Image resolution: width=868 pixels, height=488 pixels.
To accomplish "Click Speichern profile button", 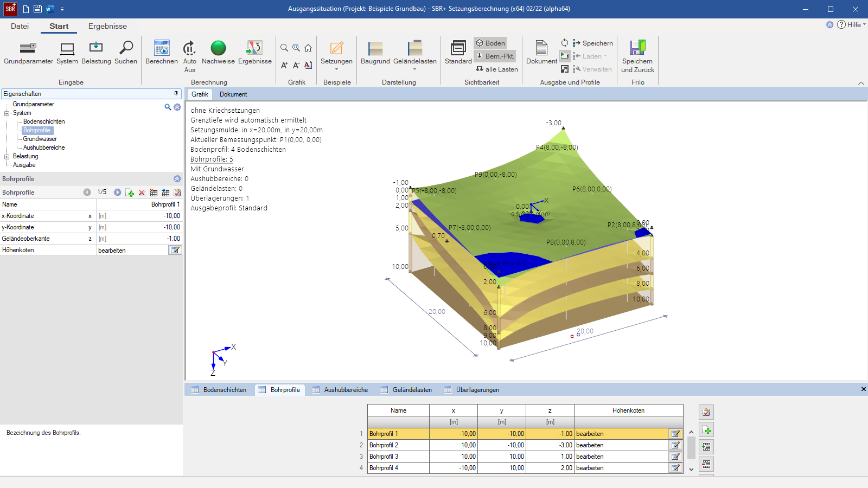I will pyautogui.click(x=593, y=43).
